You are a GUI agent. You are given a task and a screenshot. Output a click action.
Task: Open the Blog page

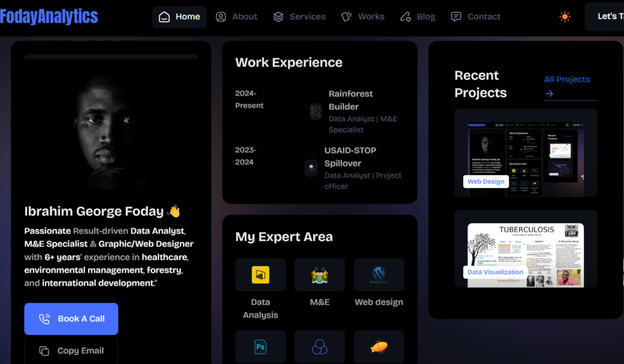coord(417,16)
